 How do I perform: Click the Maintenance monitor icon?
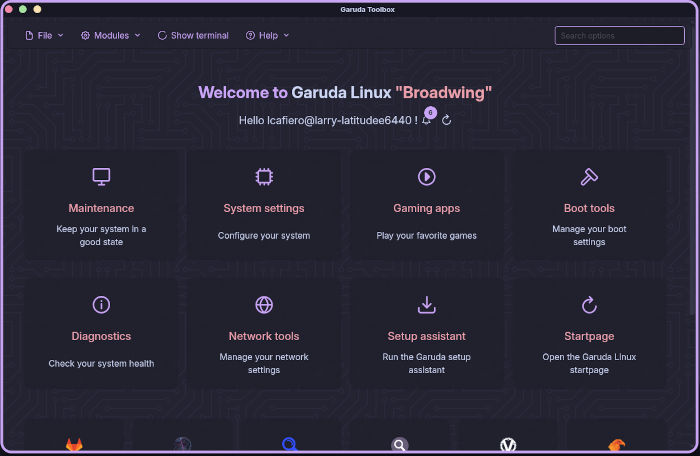pyautogui.click(x=101, y=177)
